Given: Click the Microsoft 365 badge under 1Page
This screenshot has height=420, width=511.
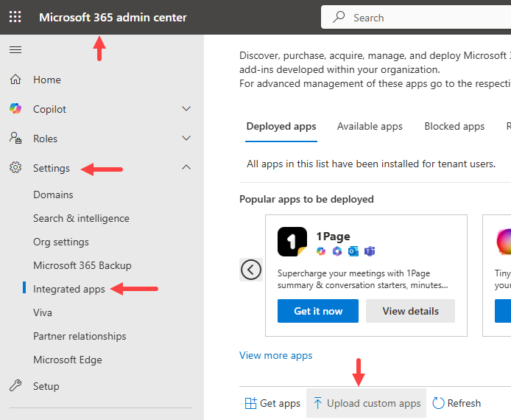Looking at the screenshot, I should [337, 251].
